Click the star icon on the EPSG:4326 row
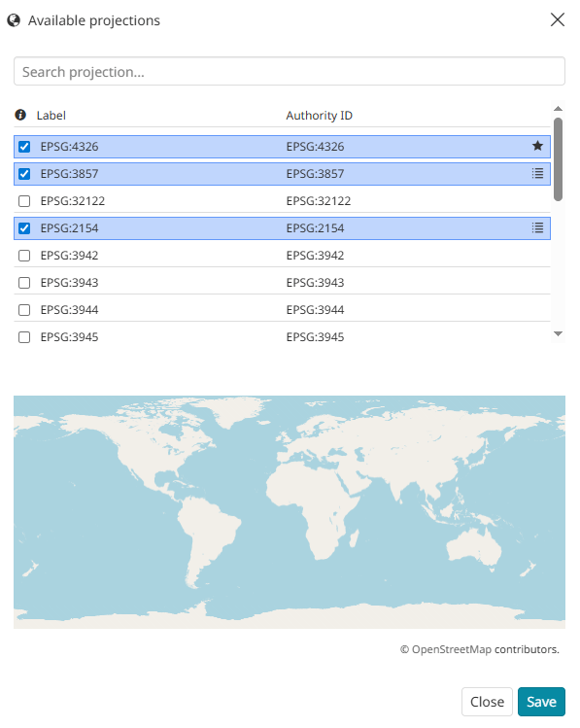This screenshot has width=580, height=728. click(537, 146)
